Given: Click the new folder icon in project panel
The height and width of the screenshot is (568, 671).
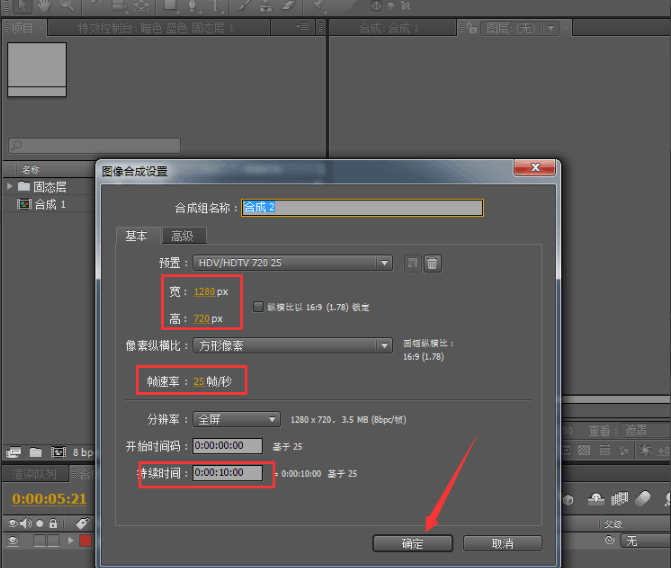Looking at the screenshot, I should point(35,453).
